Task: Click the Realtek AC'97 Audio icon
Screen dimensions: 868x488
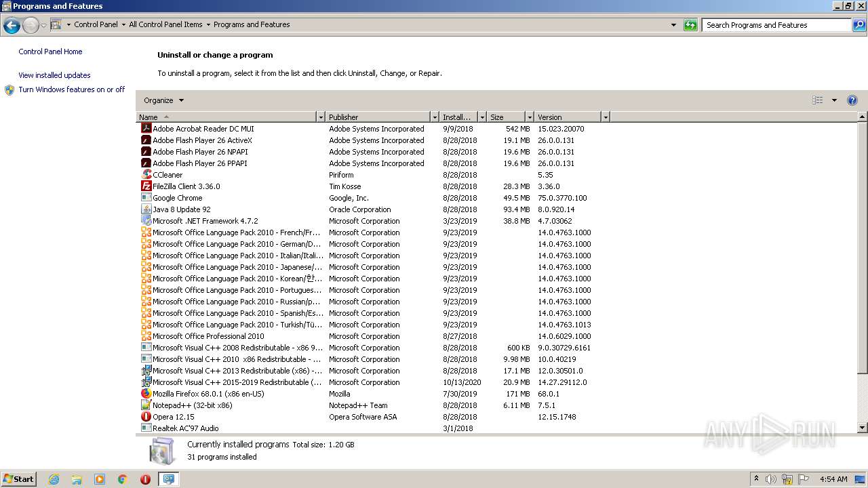Action: (x=146, y=428)
